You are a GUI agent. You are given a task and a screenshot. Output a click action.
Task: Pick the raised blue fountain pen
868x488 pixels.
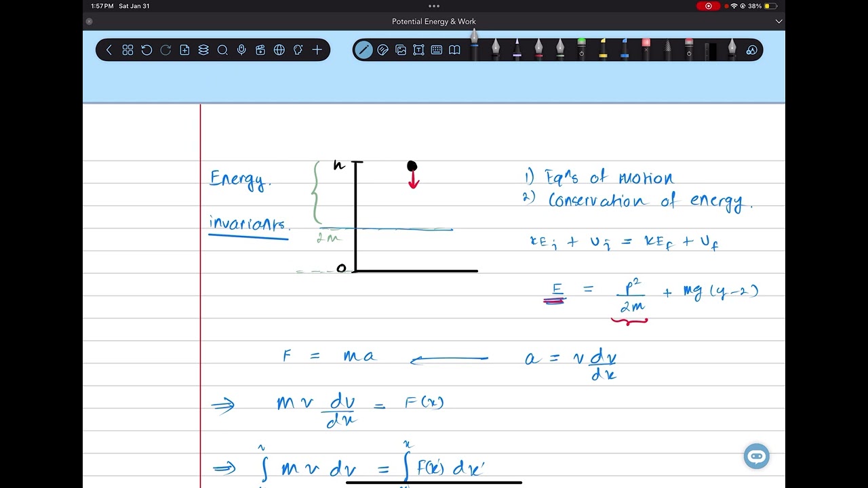pyautogui.click(x=474, y=45)
